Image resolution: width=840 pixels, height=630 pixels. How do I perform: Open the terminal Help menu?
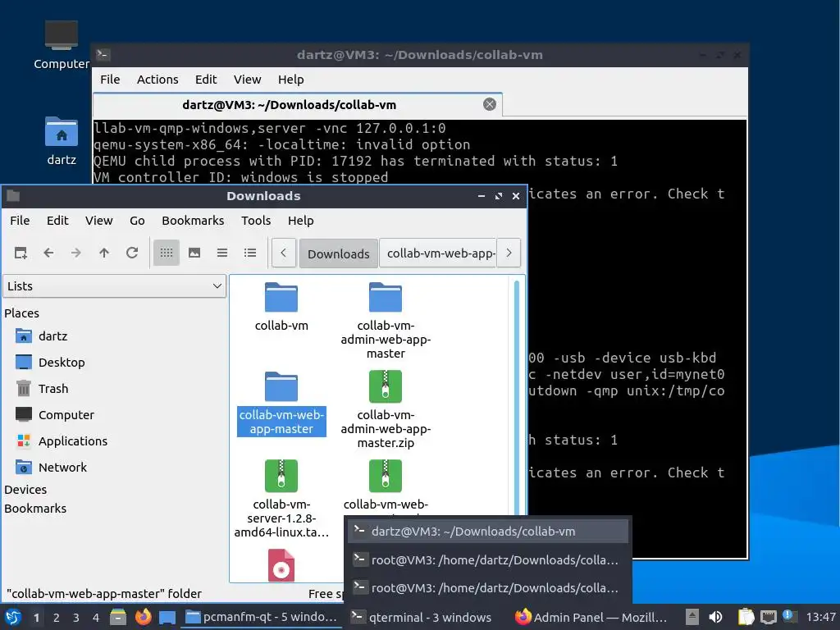coord(291,80)
